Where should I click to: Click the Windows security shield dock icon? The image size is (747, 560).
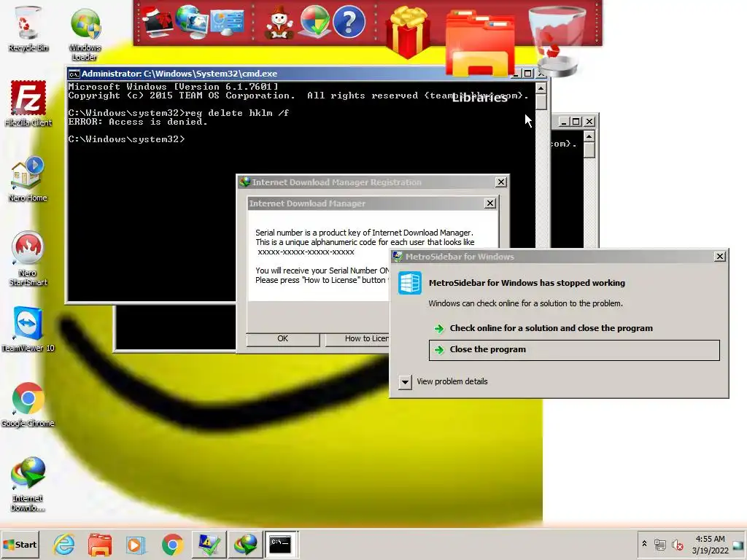click(314, 21)
